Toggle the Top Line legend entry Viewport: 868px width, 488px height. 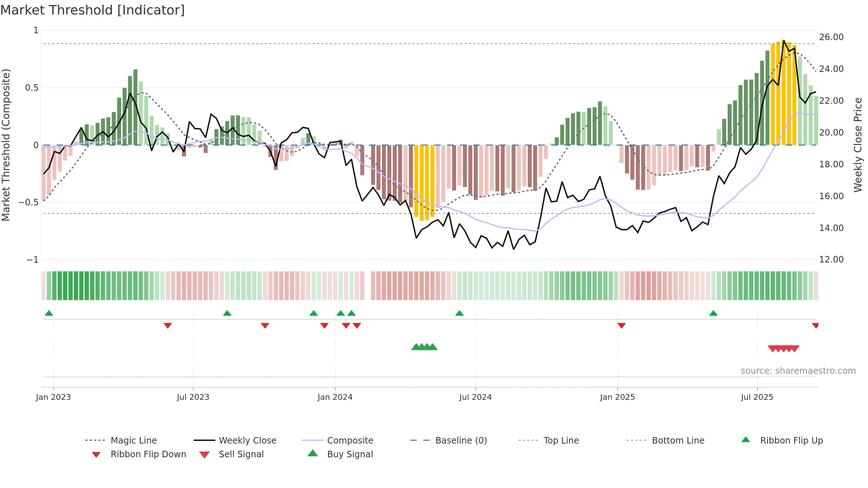coord(548,440)
